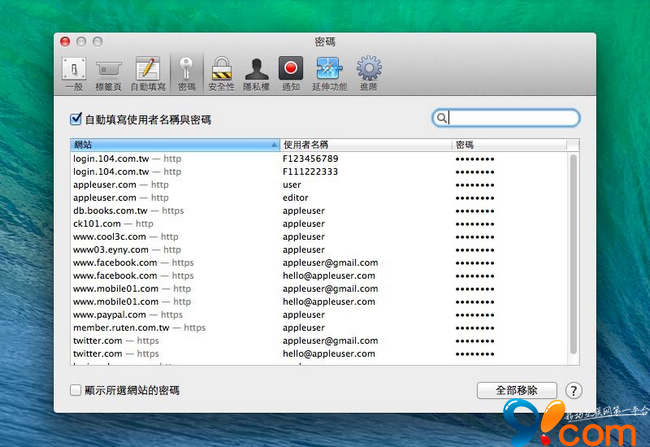Image resolution: width=650 pixels, height=447 pixels.
Task: Sort by the 密碼 column header
Action: point(508,145)
